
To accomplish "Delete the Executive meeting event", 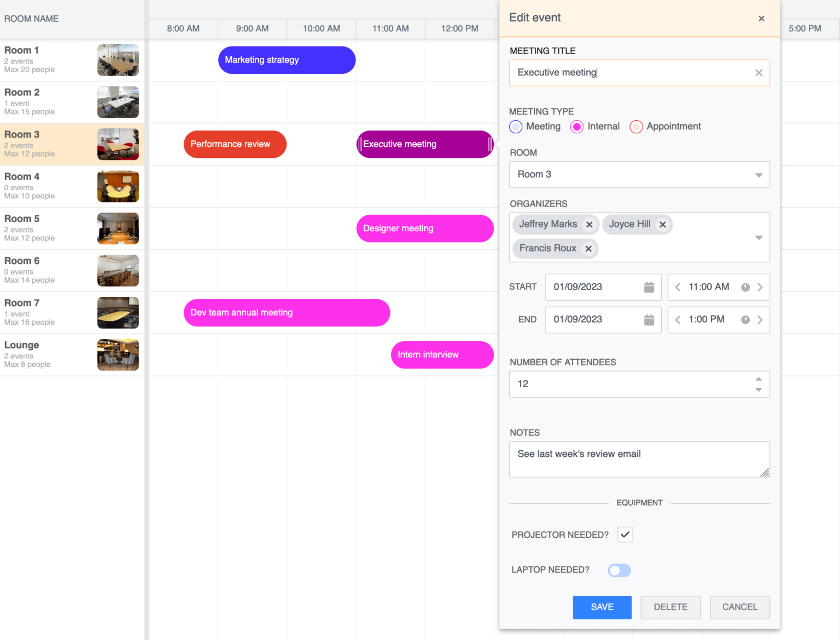I will pos(670,607).
